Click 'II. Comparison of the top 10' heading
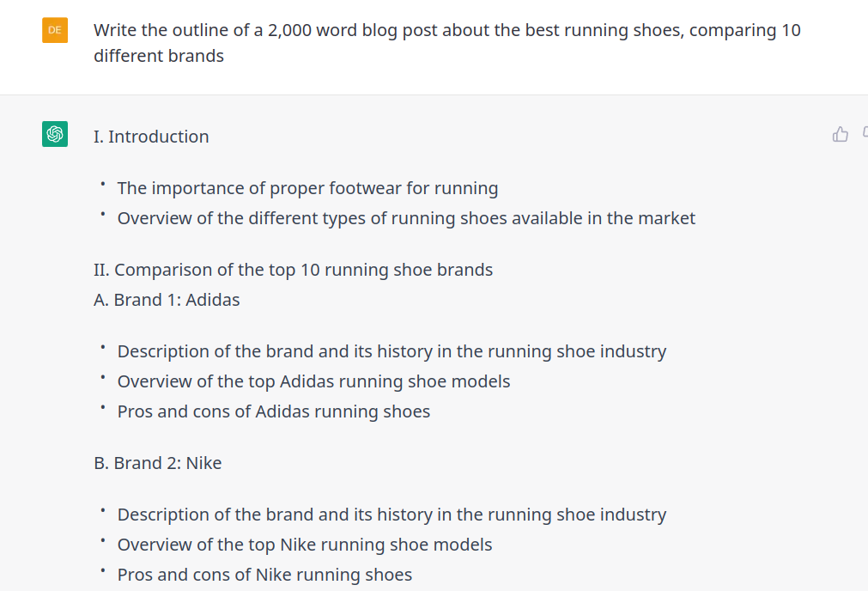Viewport: 868px width, 591px height. pos(294,270)
